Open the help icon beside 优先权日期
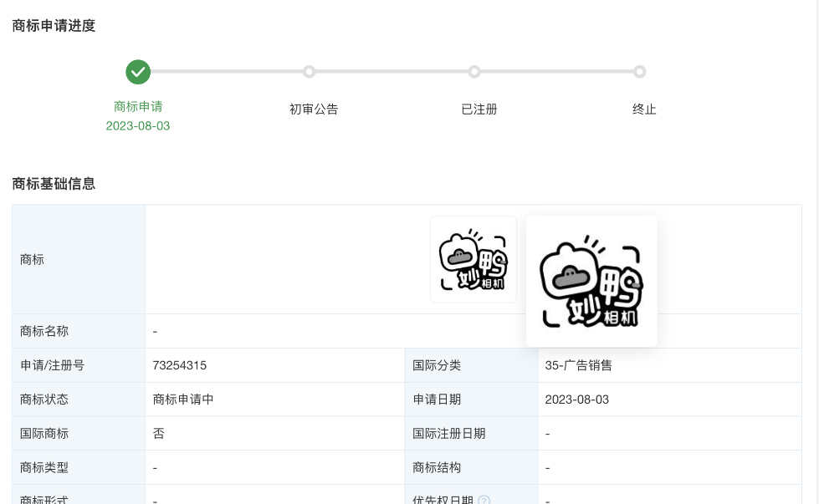 point(484,501)
